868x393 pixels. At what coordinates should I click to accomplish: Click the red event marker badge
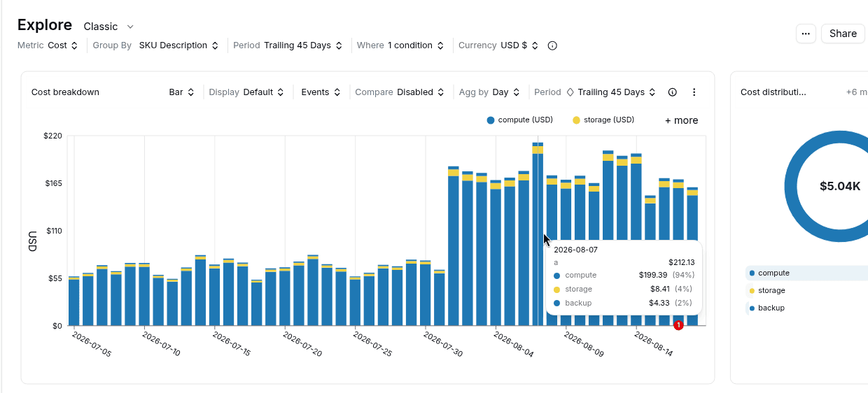click(x=678, y=325)
